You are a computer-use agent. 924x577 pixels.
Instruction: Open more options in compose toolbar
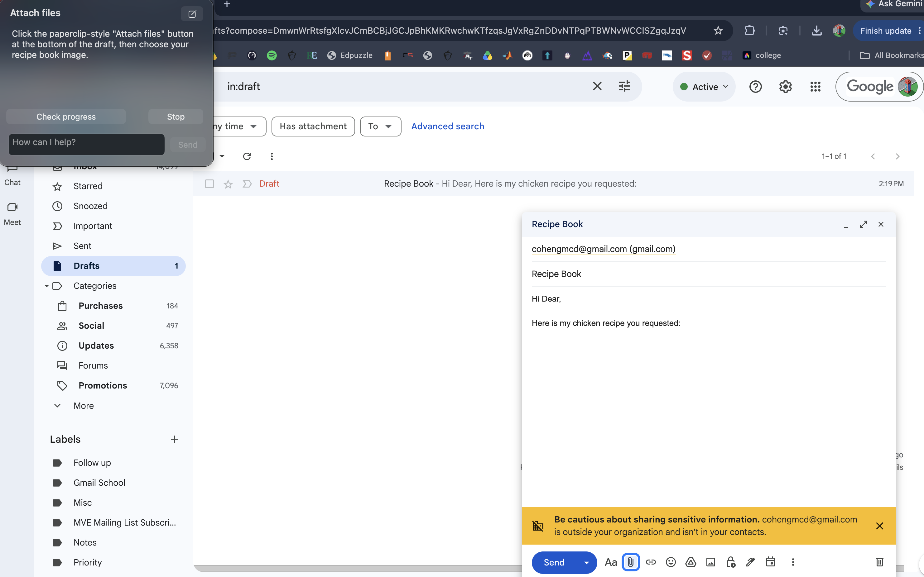coord(793,562)
